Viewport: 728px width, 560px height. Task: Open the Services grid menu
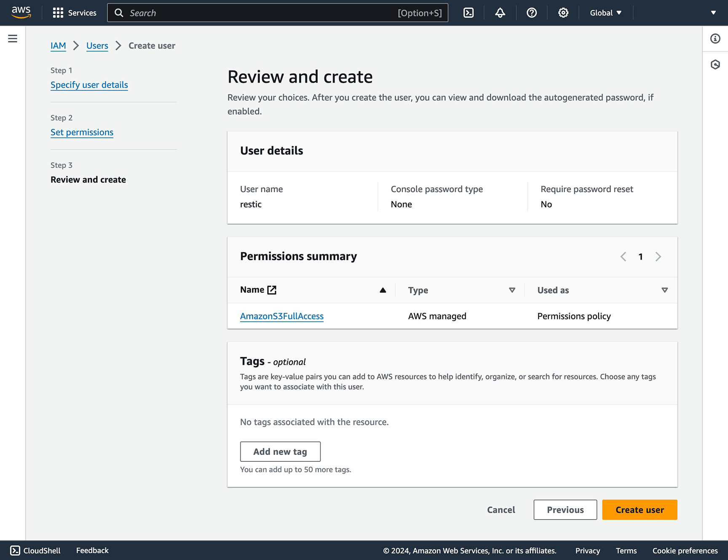(x=74, y=13)
